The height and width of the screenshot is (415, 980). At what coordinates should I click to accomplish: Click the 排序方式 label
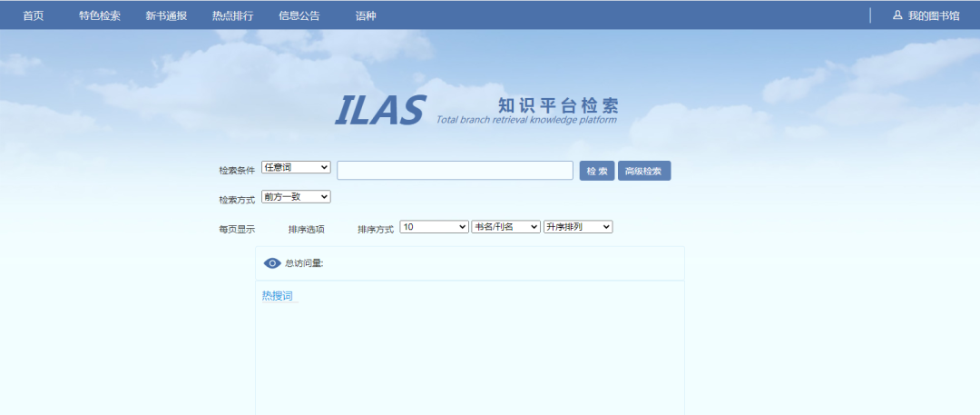376,230
